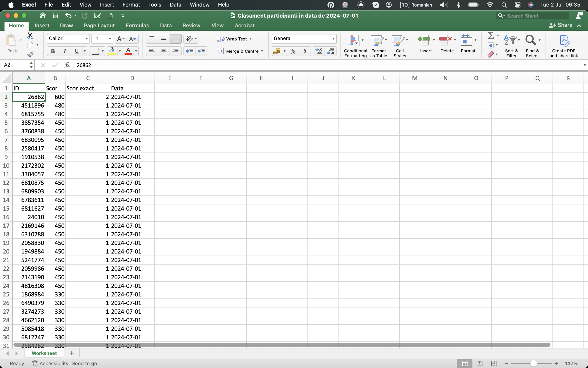Toggle bottom vertical alignment
This screenshot has width=588, height=368.
(175, 39)
